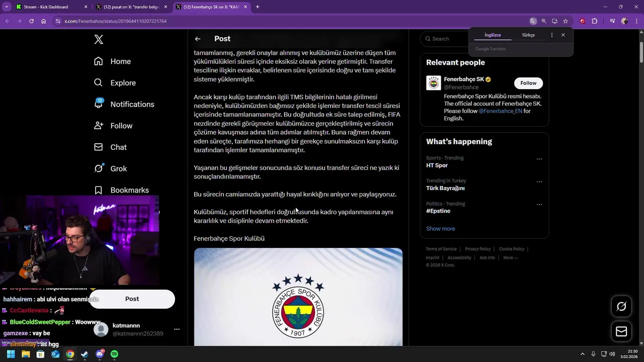Click the address bar URL
Viewport: 644px width, 362px height.
pos(116,21)
